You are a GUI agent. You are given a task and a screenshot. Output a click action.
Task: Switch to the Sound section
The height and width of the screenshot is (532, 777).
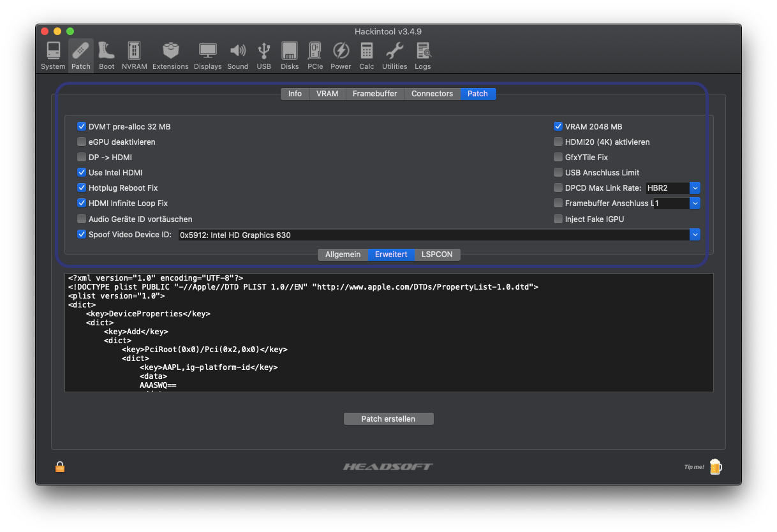[x=237, y=55]
